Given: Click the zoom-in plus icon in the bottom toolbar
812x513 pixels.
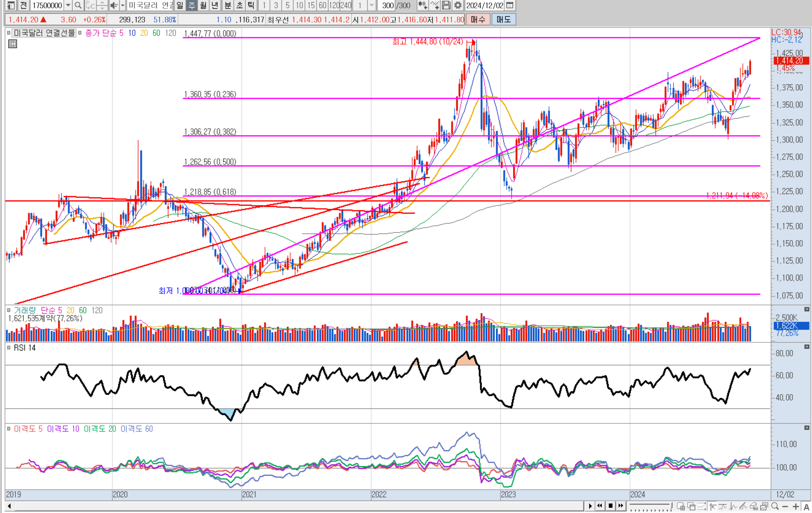Looking at the screenshot, I should [x=795, y=506].
